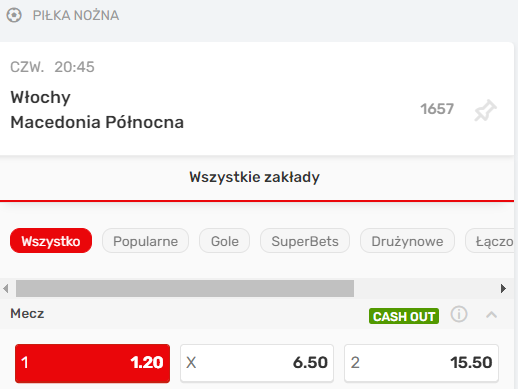Image resolution: width=518 pixels, height=389 pixels.
Task: Click the CASH OUT badge
Action: (x=404, y=316)
